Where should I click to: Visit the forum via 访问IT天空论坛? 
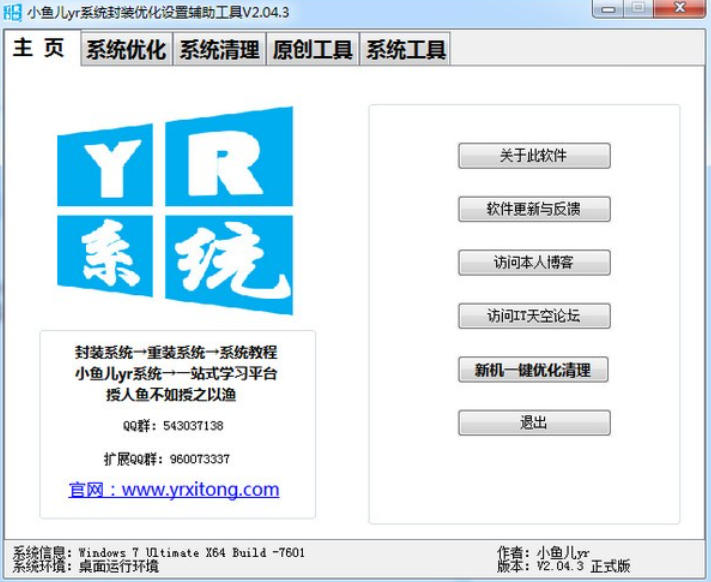[533, 316]
